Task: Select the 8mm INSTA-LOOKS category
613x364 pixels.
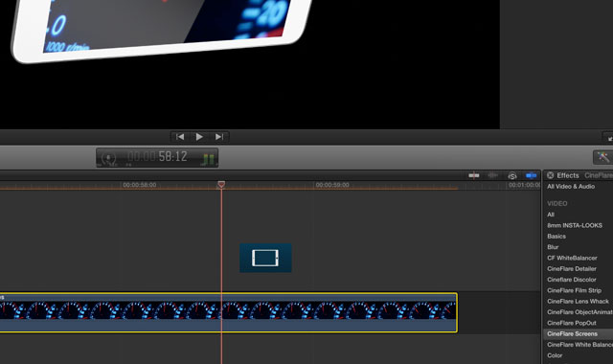Action: [x=575, y=226]
